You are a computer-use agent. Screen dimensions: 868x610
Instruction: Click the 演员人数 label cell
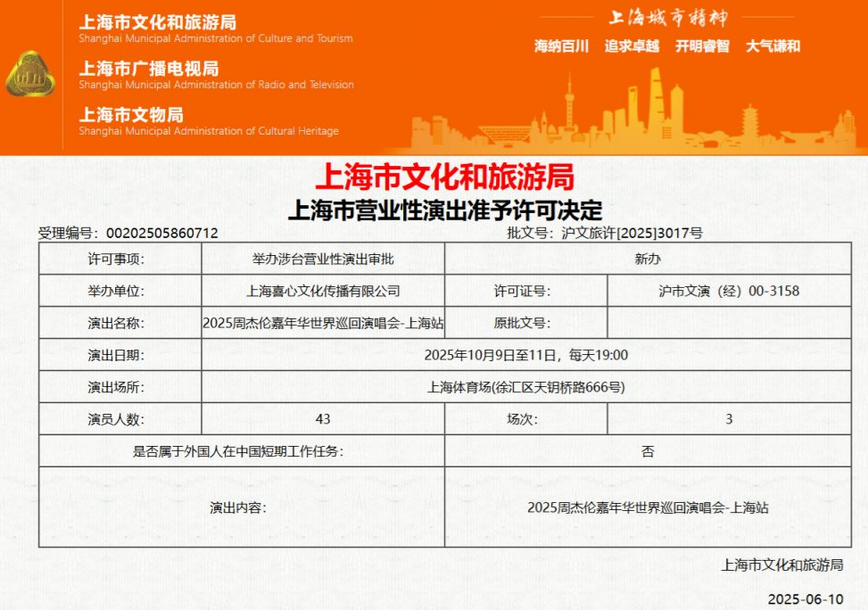coord(120,419)
